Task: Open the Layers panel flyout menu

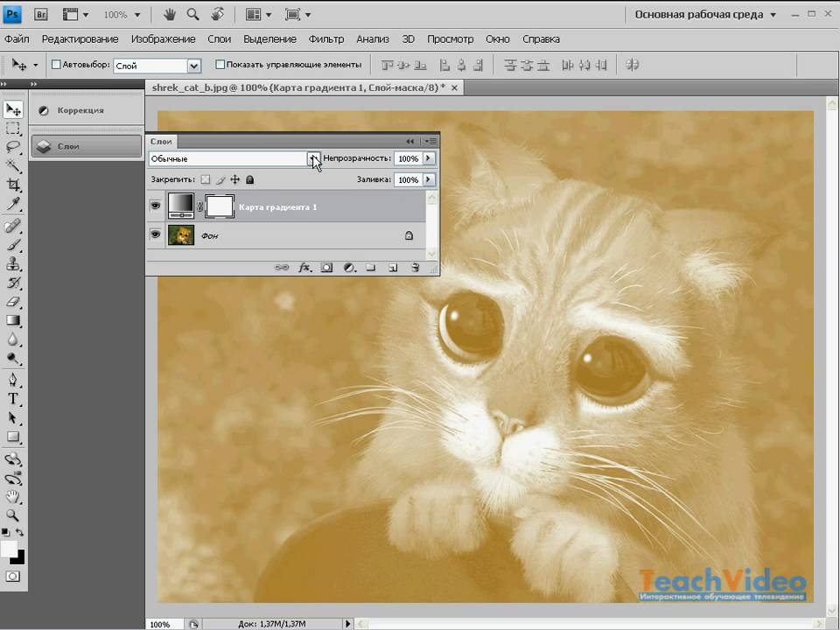Action: pos(430,142)
